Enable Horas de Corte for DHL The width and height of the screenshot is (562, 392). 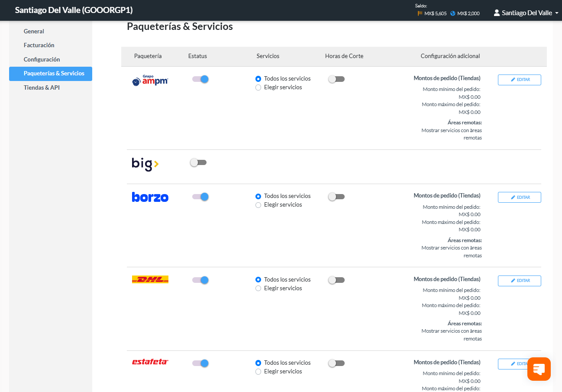(336, 280)
